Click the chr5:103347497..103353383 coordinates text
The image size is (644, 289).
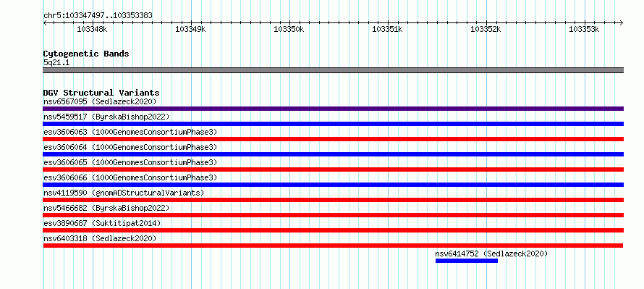[x=98, y=16]
